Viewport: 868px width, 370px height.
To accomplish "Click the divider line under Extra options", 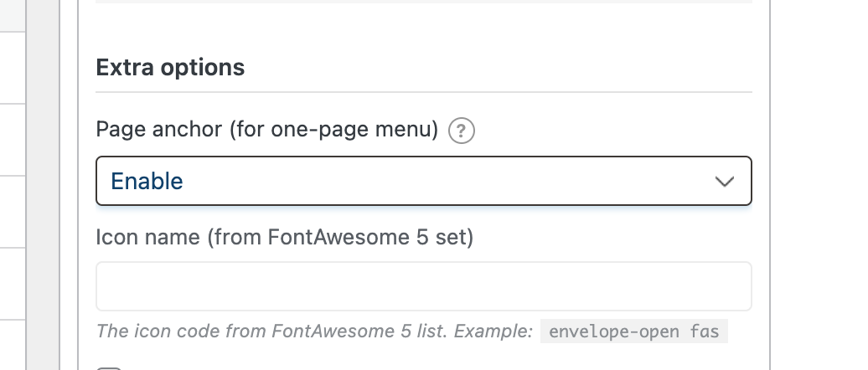I will (x=423, y=91).
